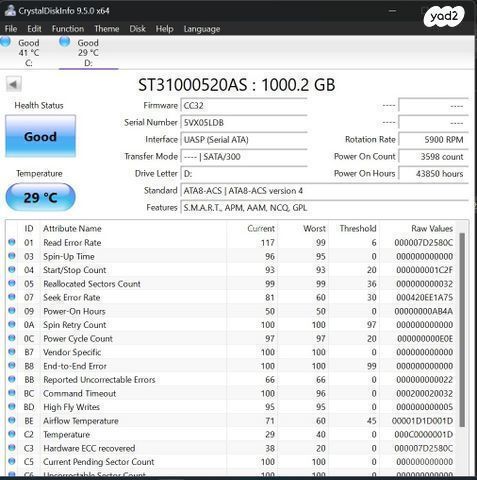Select the Reallocated Sectors Count attribute name
The height and width of the screenshot is (480, 477).
(x=92, y=284)
